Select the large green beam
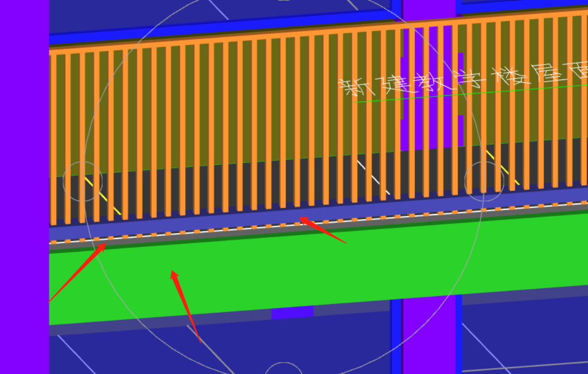This screenshot has width=588, height=374. [x=319, y=268]
